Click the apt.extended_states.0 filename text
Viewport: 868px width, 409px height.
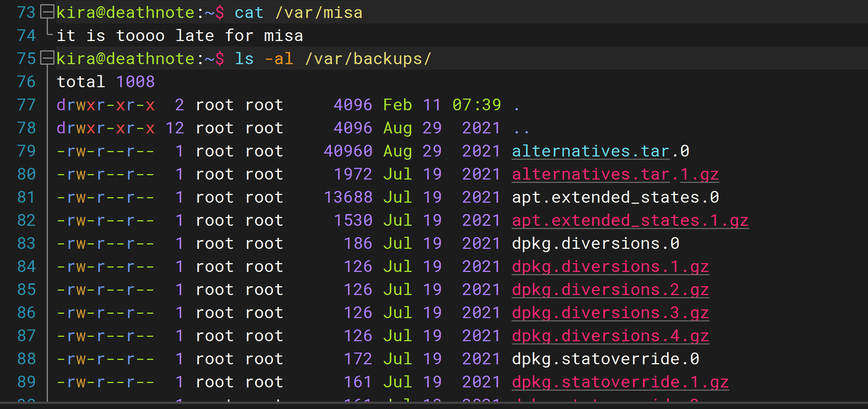pos(615,198)
